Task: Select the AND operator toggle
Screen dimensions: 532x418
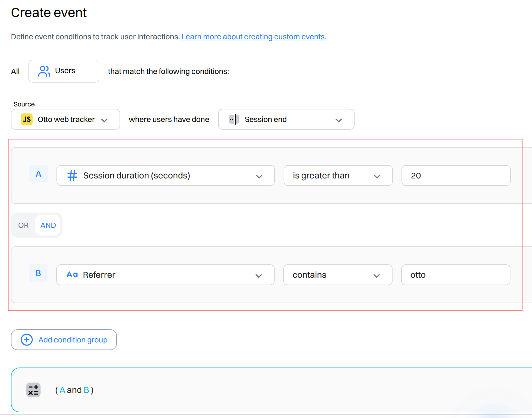Action: click(48, 225)
